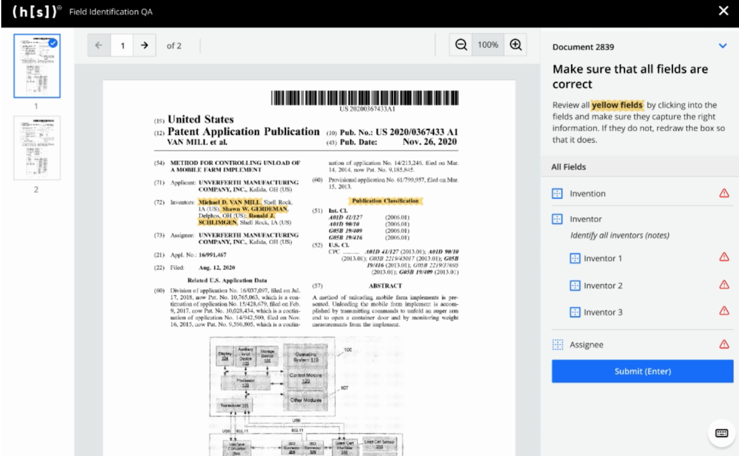This screenshot has height=456, width=739.
Task: Click the 'yellow fields' highlighted phrase
Action: [617, 105]
